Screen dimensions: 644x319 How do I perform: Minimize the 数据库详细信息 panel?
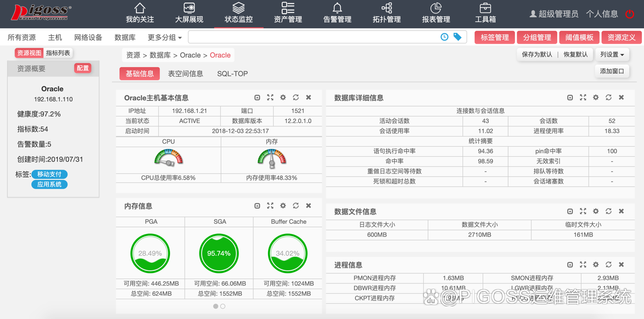coord(570,97)
